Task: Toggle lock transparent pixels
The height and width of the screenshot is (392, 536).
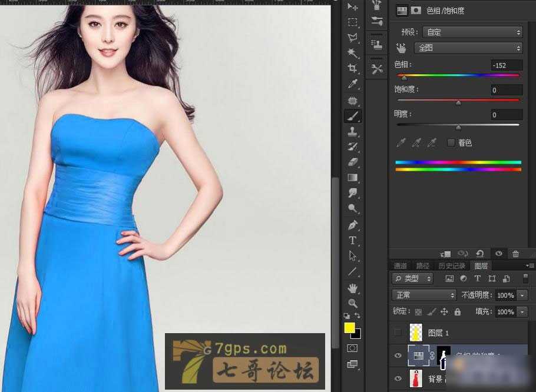Action: [418, 312]
